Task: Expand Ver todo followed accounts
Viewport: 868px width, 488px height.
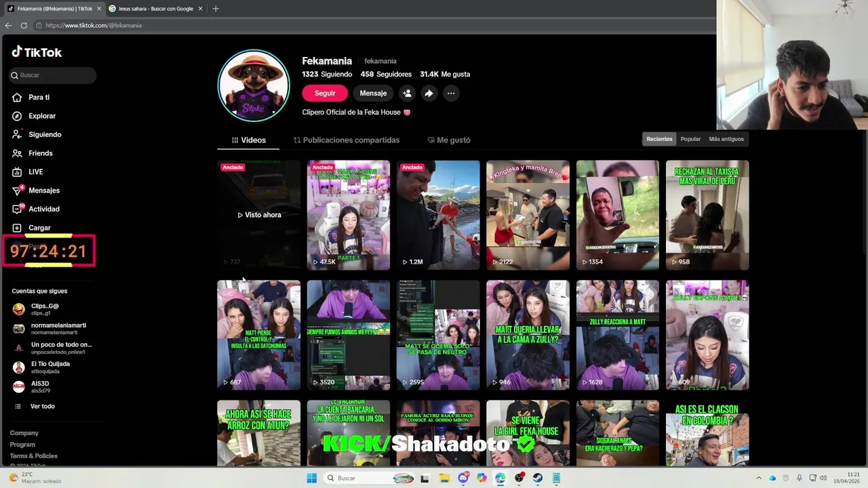Action: (x=34, y=406)
